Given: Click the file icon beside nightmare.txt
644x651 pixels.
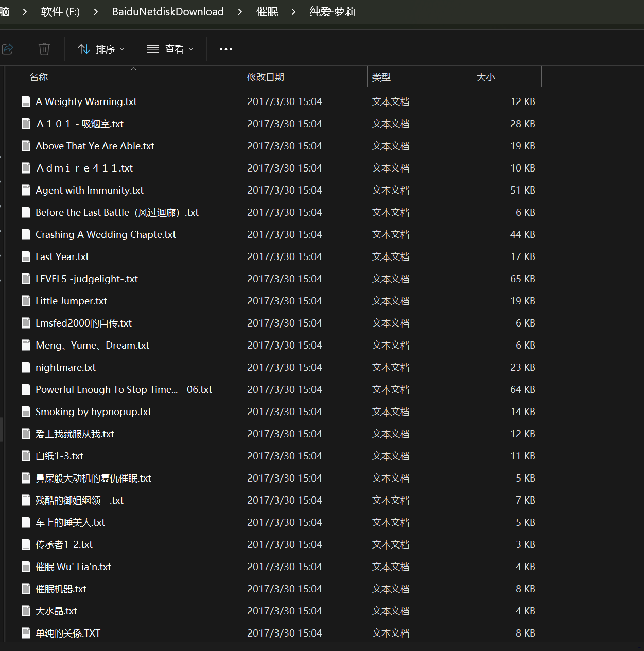Looking at the screenshot, I should (26, 367).
